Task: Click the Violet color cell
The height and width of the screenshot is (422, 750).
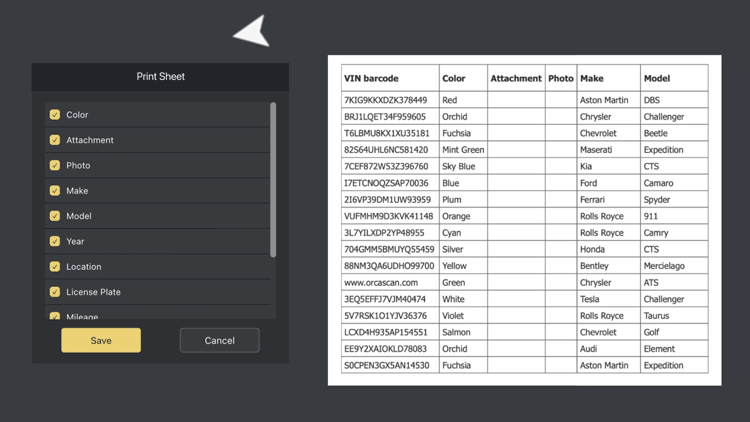Action: 463,316
